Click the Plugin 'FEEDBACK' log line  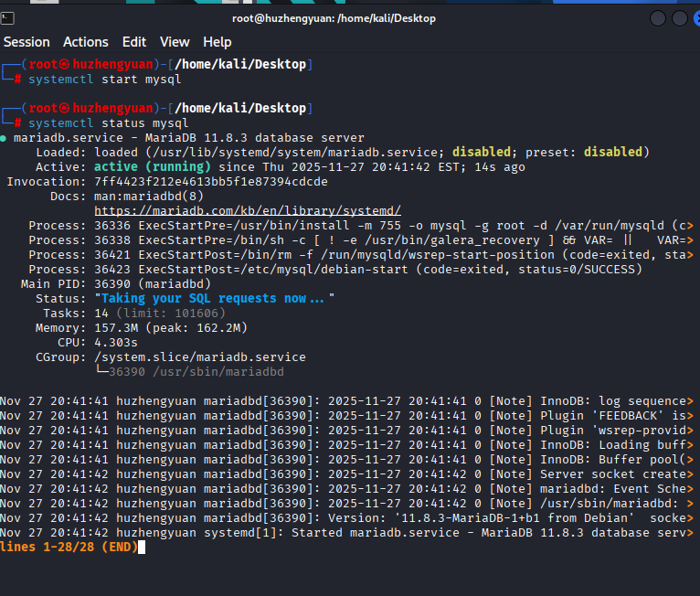click(x=346, y=416)
